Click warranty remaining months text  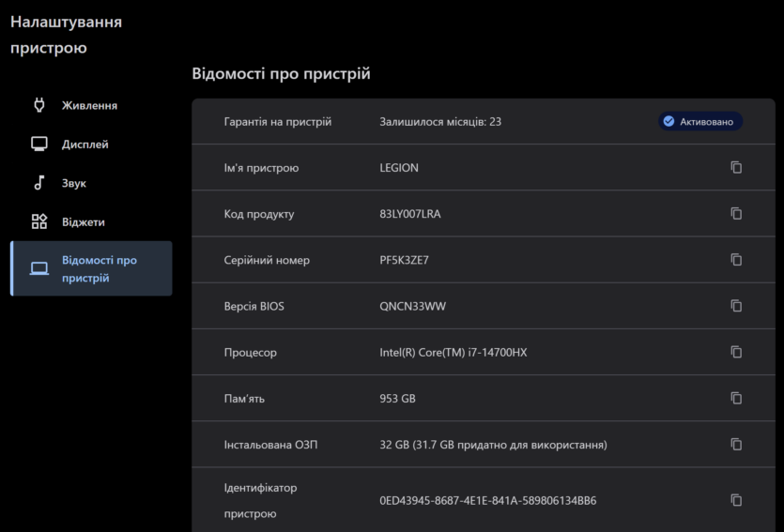(x=440, y=122)
